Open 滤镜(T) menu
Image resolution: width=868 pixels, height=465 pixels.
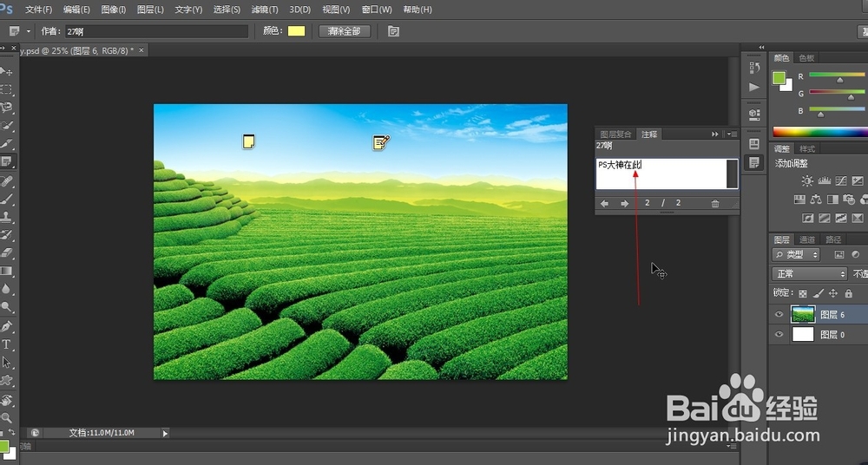[265, 10]
